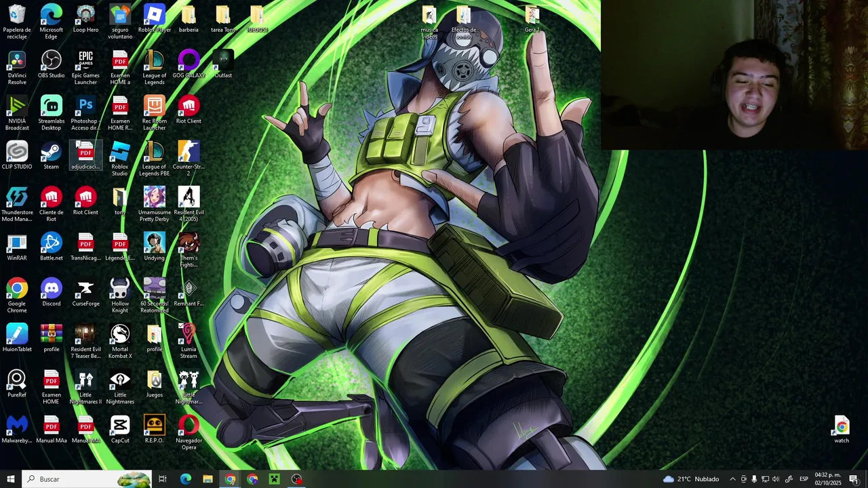Open the Steam desktop shortcut

click(52, 156)
